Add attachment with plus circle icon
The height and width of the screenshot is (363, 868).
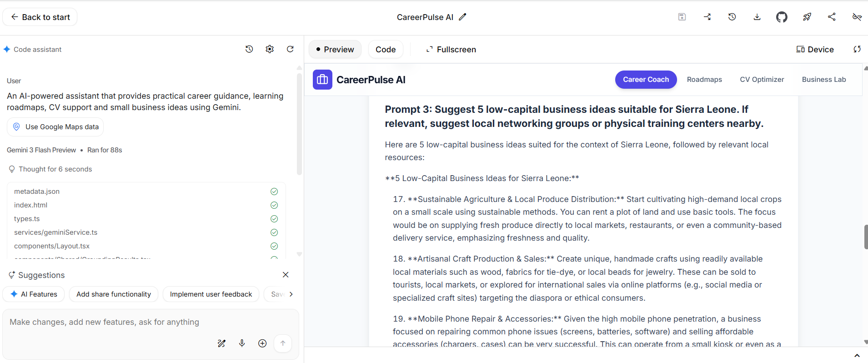point(262,343)
